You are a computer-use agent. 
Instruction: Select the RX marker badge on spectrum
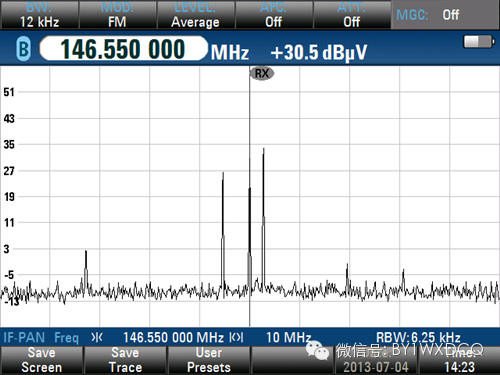(262, 73)
